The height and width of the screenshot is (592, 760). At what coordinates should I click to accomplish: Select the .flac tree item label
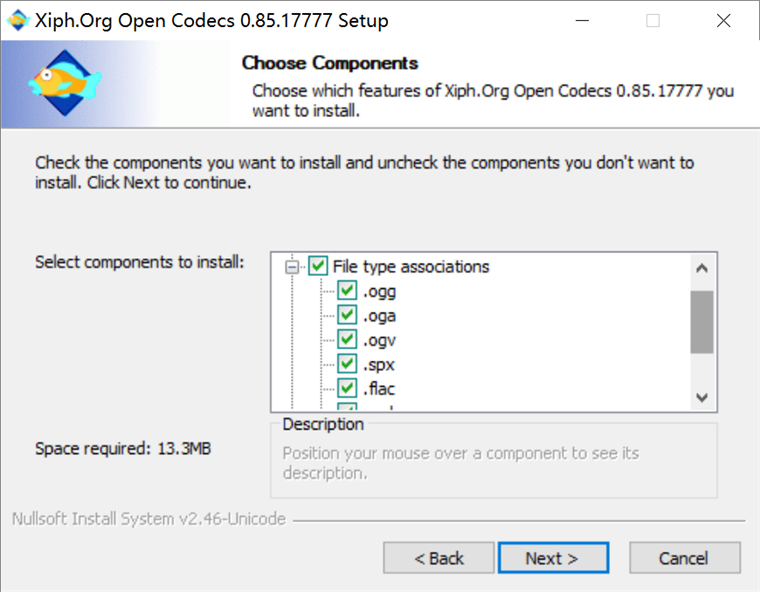[x=379, y=388]
